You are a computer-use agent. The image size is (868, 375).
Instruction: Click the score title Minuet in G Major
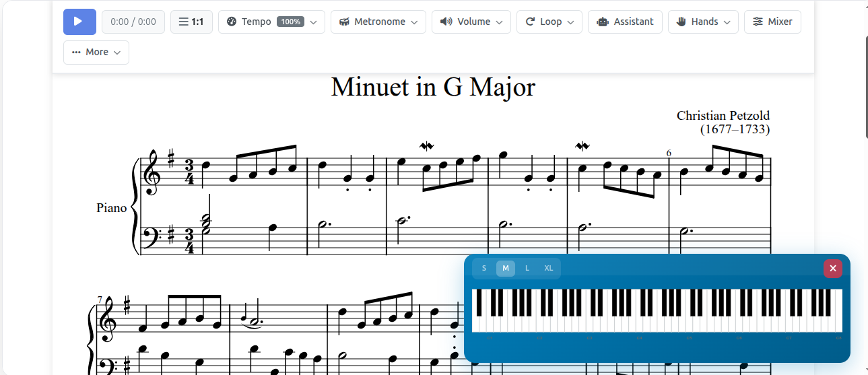(433, 87)
